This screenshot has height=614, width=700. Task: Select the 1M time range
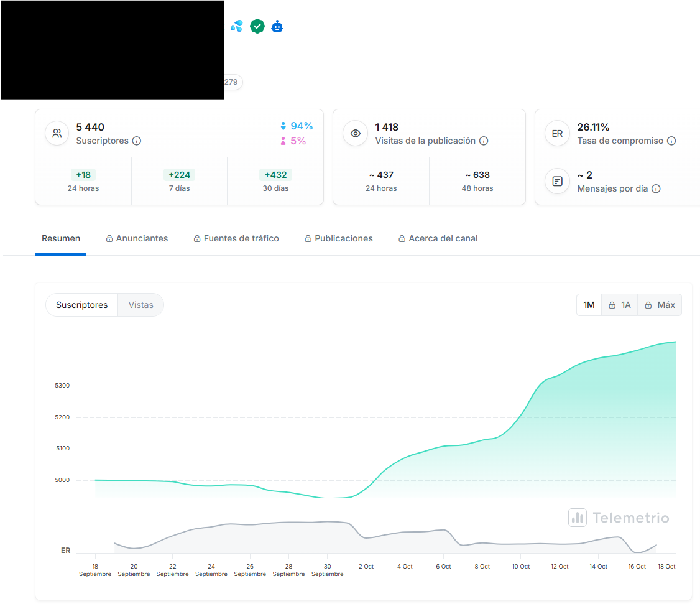click(589, 305)
